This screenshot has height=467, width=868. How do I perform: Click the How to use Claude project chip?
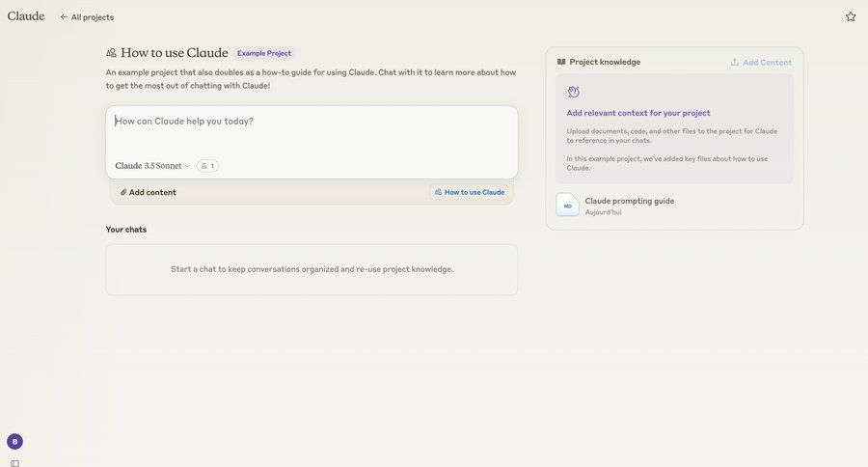[470, 192]
